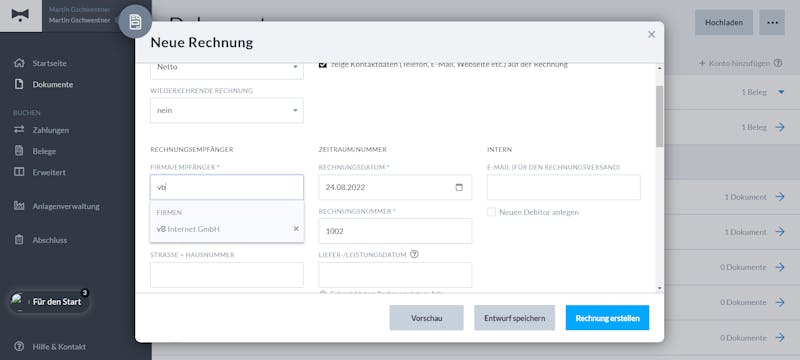Click the Anlagenverwaltung chart icon
The height and width of the screenshot is (360, 800).
coord(19,206)
